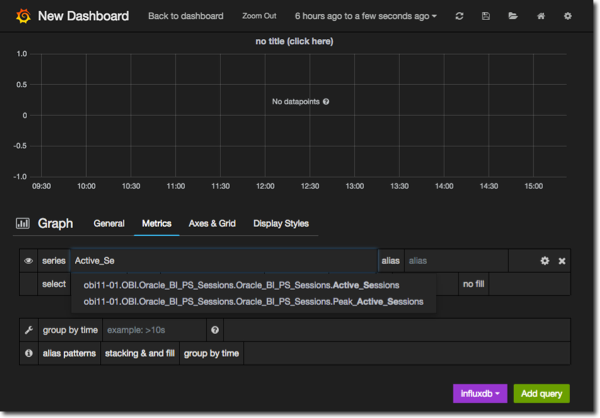Viewport: 600px width, 418px height.
Task: Select the Peak_Active_Sessions series suggestion
Action: 253,301
